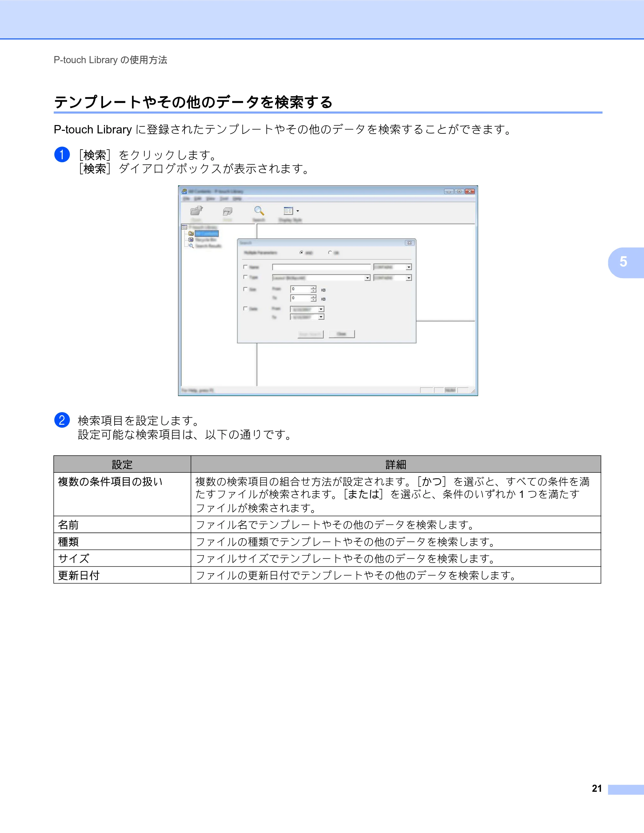Open the Display Style dropdown arrow
This screenshot has width=644, height=833.
298,211
